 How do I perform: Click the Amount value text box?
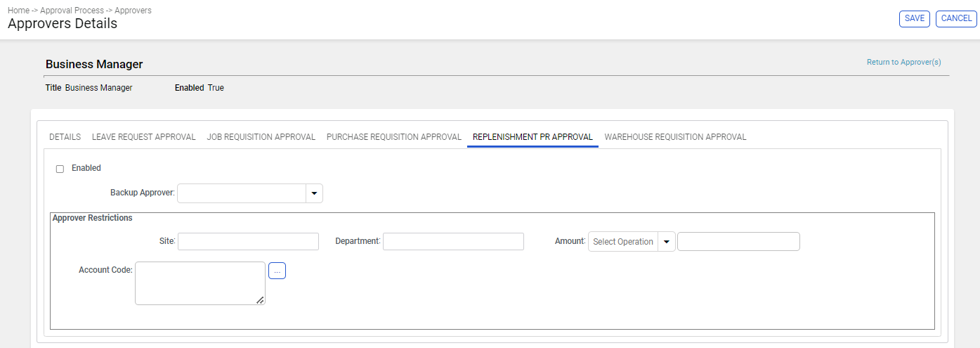[738, 242]
